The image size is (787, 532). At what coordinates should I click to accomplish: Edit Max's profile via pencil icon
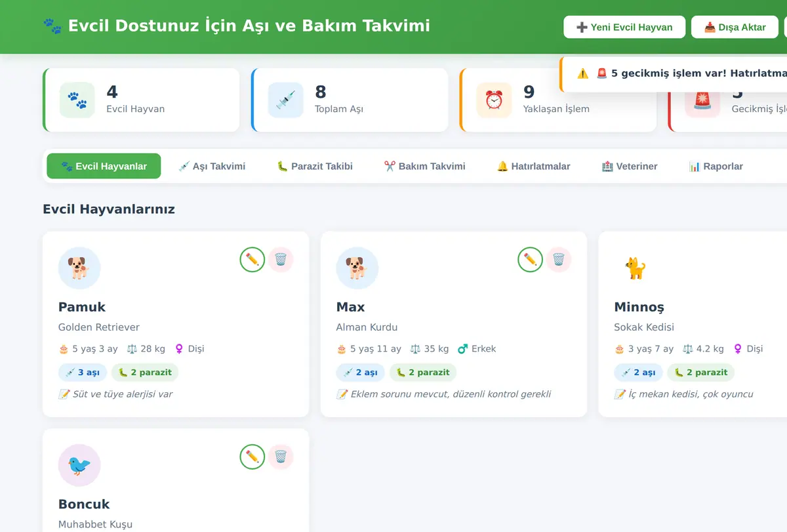[x=531, y=260]
